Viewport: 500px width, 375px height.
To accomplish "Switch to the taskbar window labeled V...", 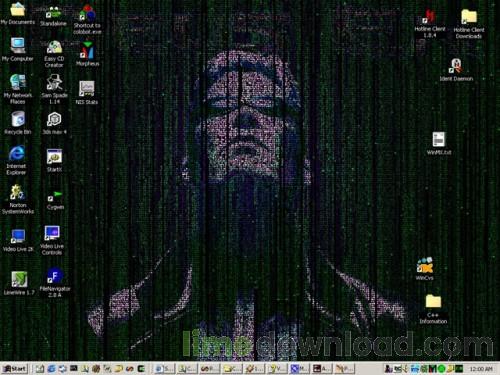I will [277, 368].
